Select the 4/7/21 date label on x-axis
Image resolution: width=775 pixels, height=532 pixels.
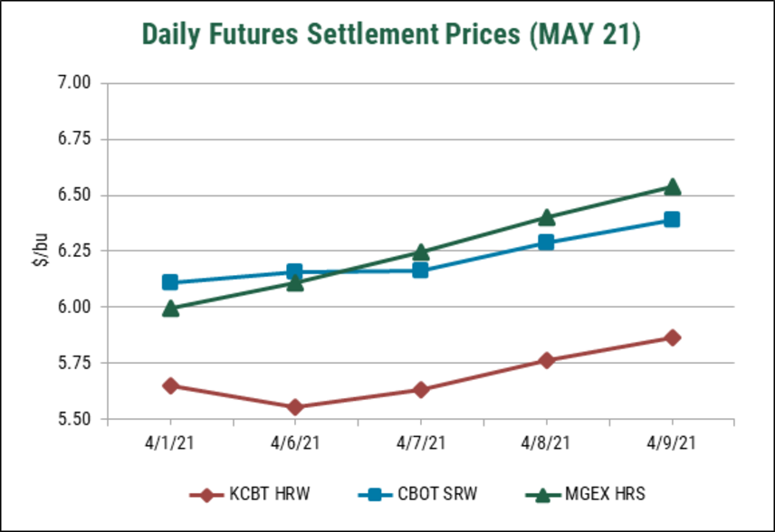point(421,443)
